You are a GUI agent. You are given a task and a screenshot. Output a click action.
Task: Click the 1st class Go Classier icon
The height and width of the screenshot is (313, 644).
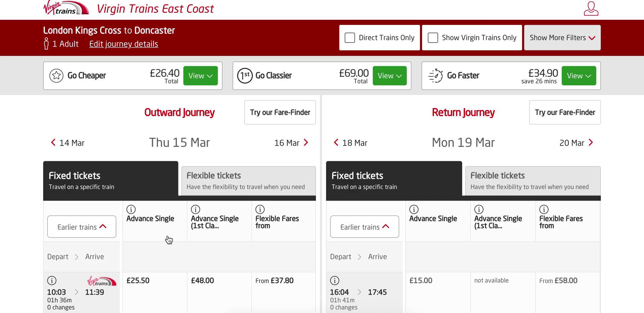click(245, 76)
